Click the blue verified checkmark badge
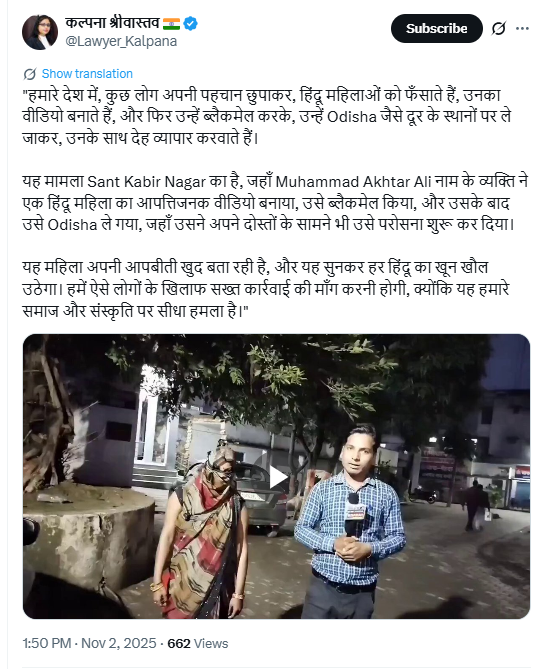The width and height of the screenshot is (544, 669). (x=190, y=23)
